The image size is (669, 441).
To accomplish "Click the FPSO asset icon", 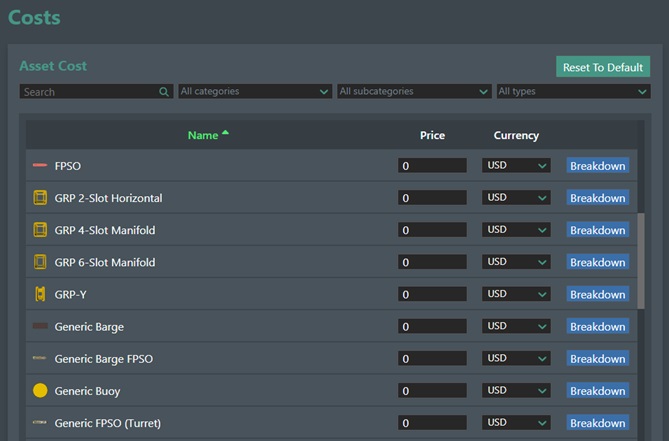I will tap(40, 165).
